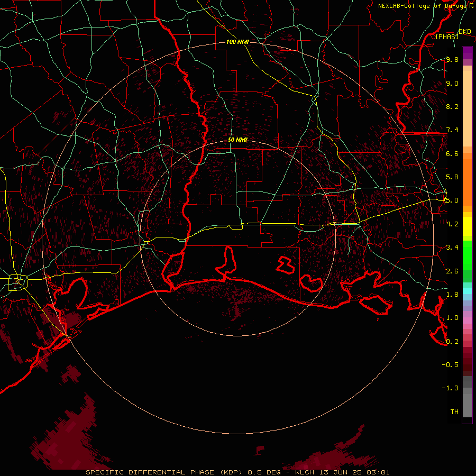Click the 5.8 value on the color scale
The height and width of the screenshot is (476, 476).
tap(452, 177)
